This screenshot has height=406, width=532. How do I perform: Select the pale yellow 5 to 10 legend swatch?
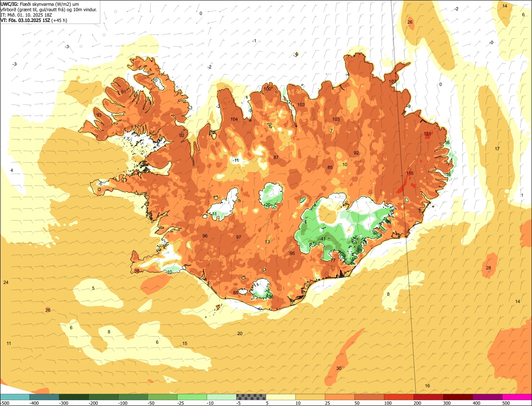[x=281, y=397]
